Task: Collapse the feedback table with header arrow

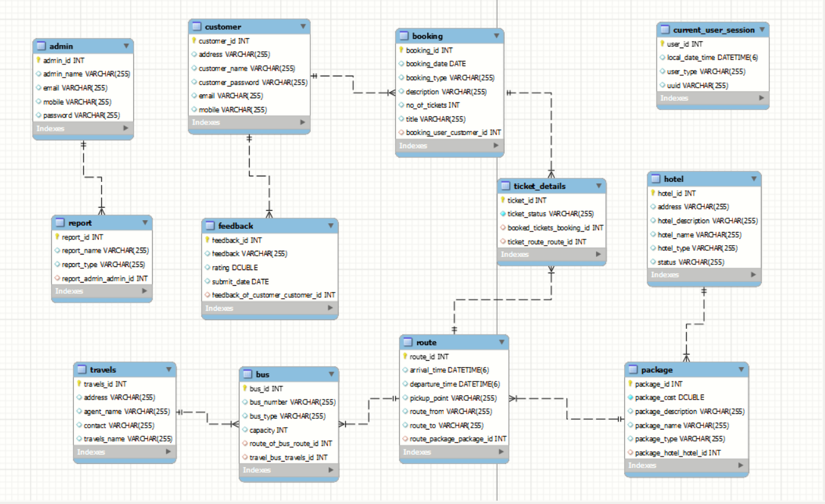Action: [x=330, y=225]
